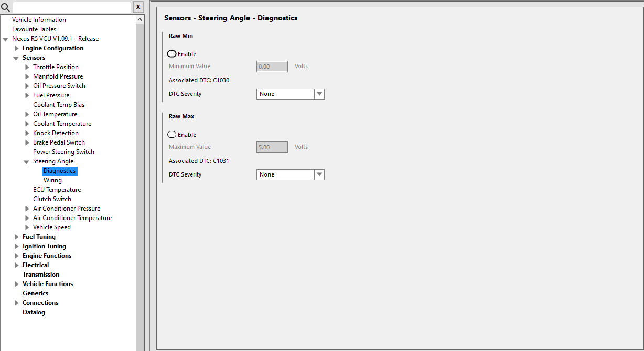Click Raw Max section heading
Viewport: 644px width, 351px height.
tap(181, 116)
